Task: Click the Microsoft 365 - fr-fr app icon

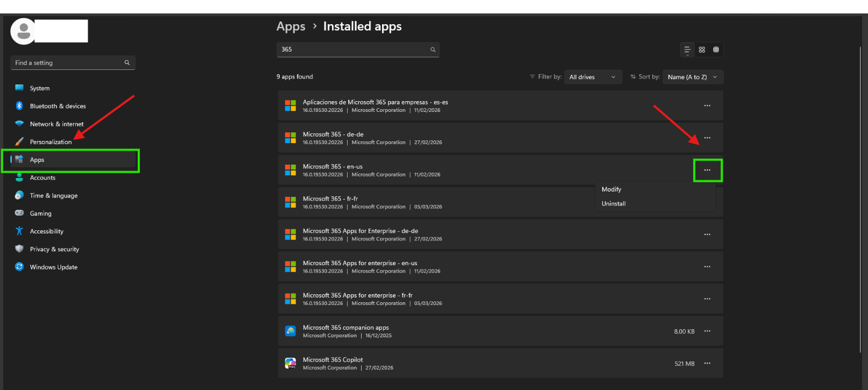Action: click(291, 202)
